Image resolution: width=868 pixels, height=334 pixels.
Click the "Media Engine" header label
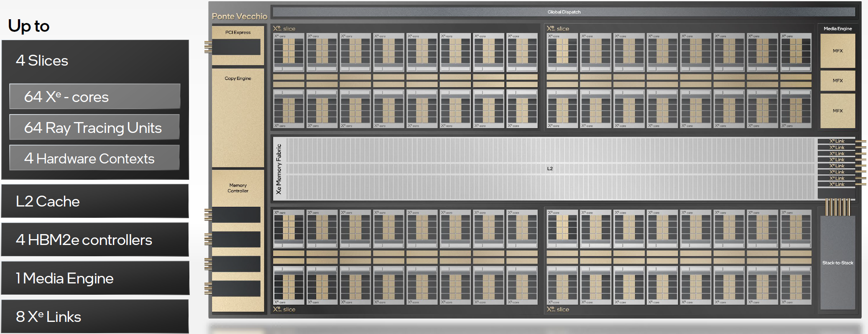coord(837,29)
